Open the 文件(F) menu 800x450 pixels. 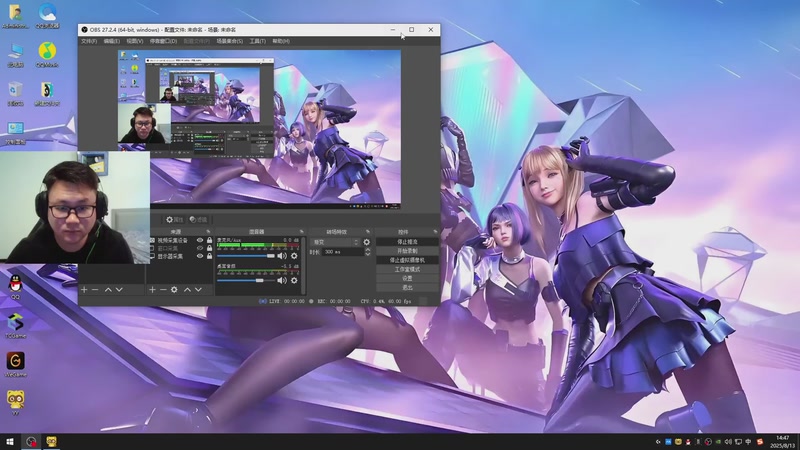click(89, 41)
